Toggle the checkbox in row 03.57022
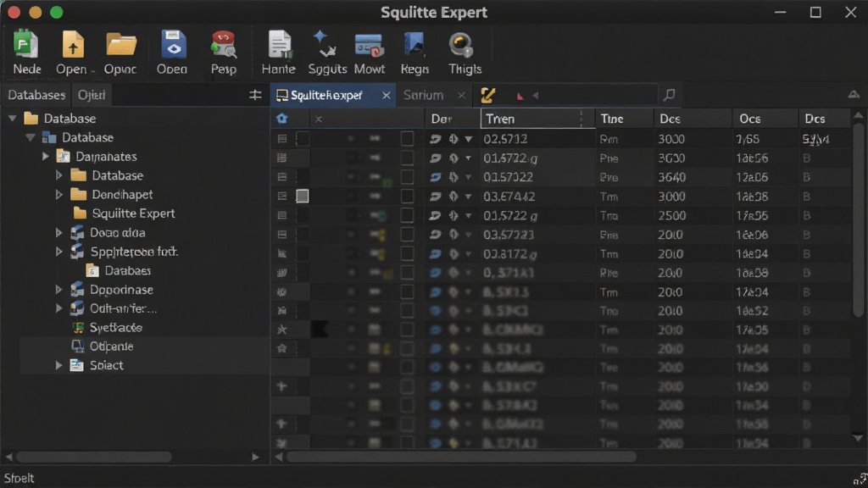 coord(407,177)
